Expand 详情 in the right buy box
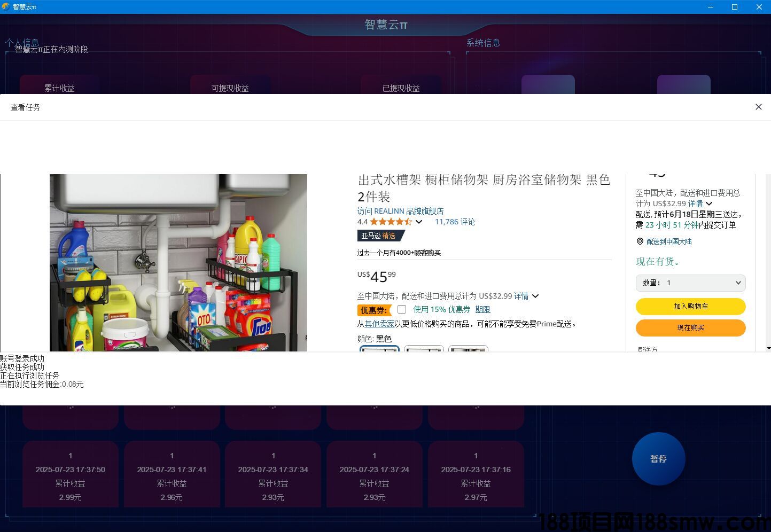 (x=700, y=204)
